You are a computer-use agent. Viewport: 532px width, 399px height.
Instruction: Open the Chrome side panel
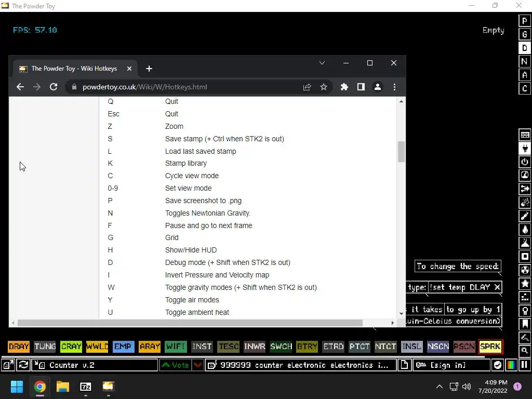coord(361,87)
